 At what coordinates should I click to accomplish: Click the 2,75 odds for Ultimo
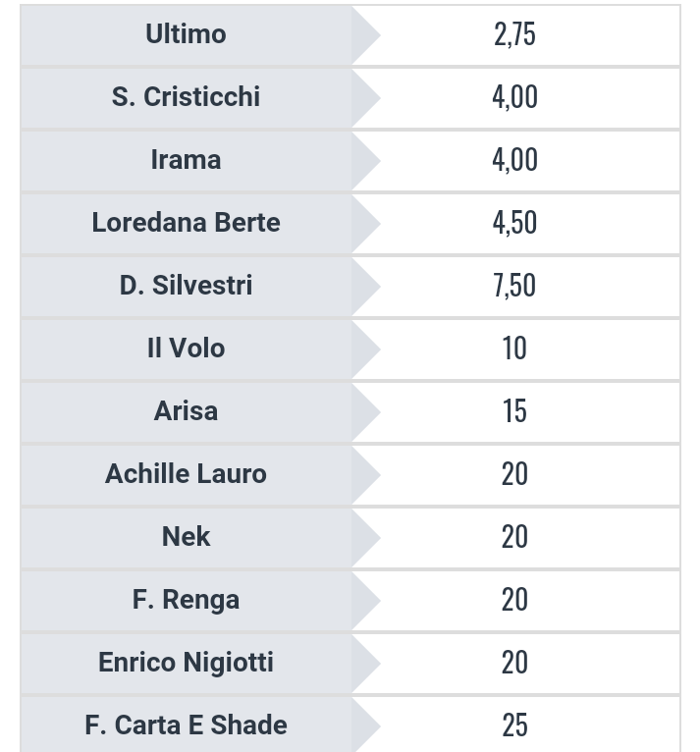(x=514, y=34)
